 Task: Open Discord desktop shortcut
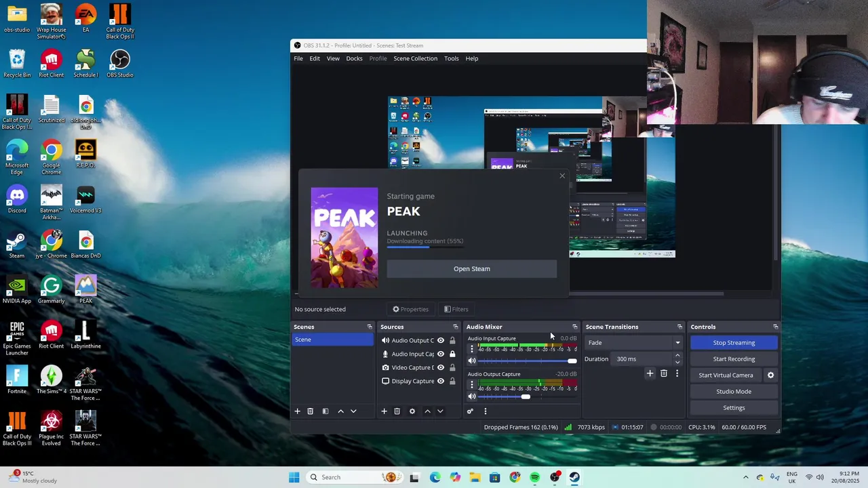[x=17, y=200]
